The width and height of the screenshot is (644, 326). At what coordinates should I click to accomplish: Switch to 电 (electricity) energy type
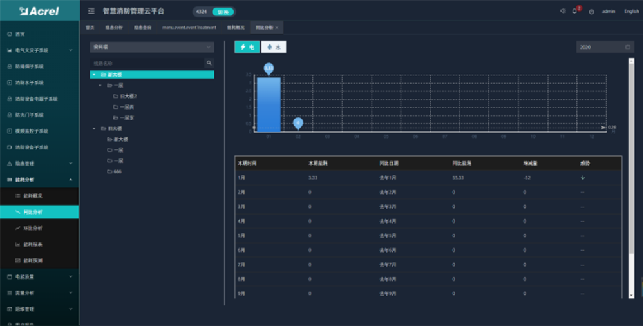point(247,47)
